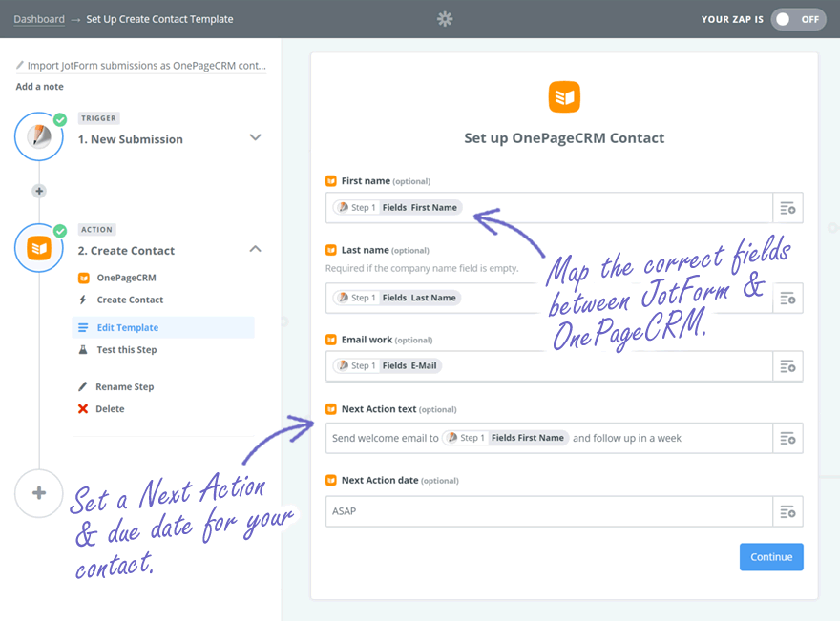Click the 'Set up OnePageCRM Contact' heading
The width and height of the screenshot is (840, 621).
pyautogui.click(x=564, y=138)
